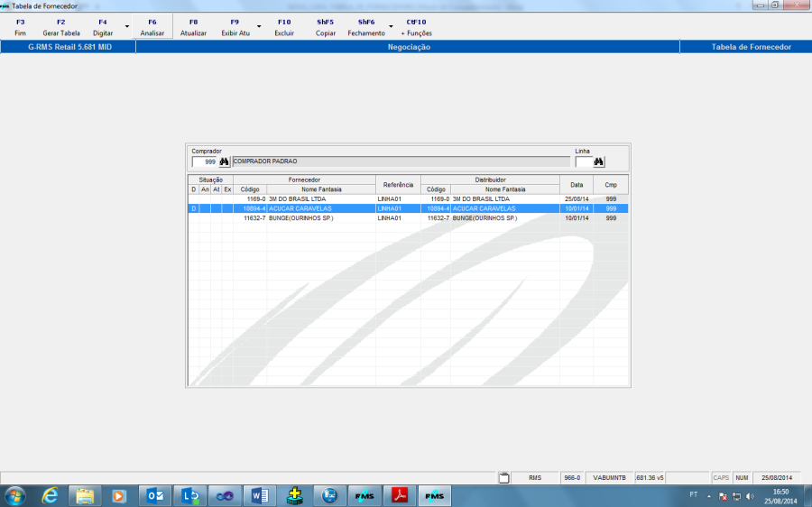Click 966-0 in the status bar

(x=572, y=477)
